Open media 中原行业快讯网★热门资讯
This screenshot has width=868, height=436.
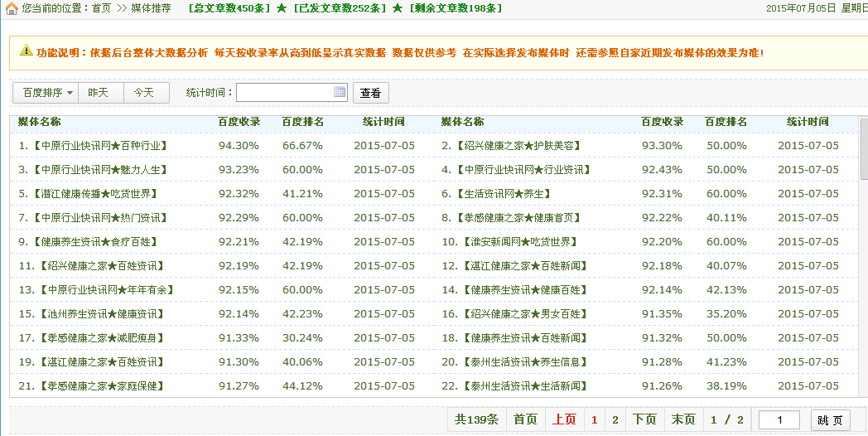tap(99, 218)
